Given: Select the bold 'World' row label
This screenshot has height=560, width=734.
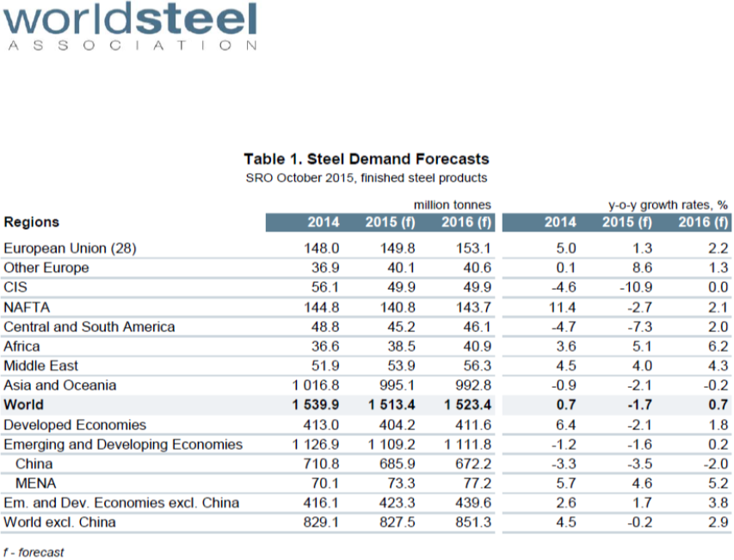Looking at the screenshot, I should tap(23, 404).
